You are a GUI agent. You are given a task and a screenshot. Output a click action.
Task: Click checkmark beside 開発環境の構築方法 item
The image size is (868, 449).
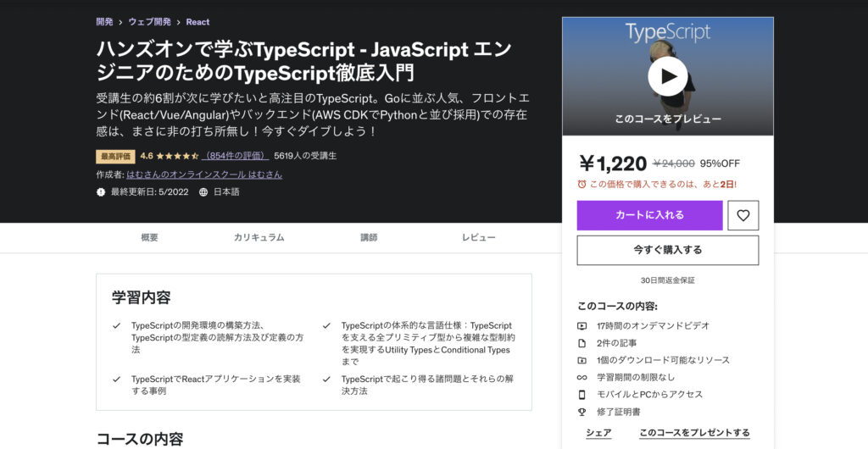click(x=116, y=325)
